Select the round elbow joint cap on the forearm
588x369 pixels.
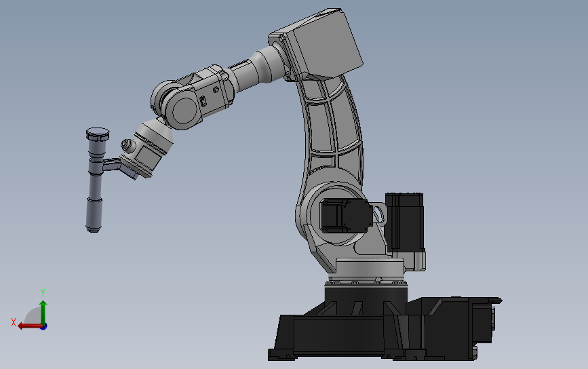184,111
